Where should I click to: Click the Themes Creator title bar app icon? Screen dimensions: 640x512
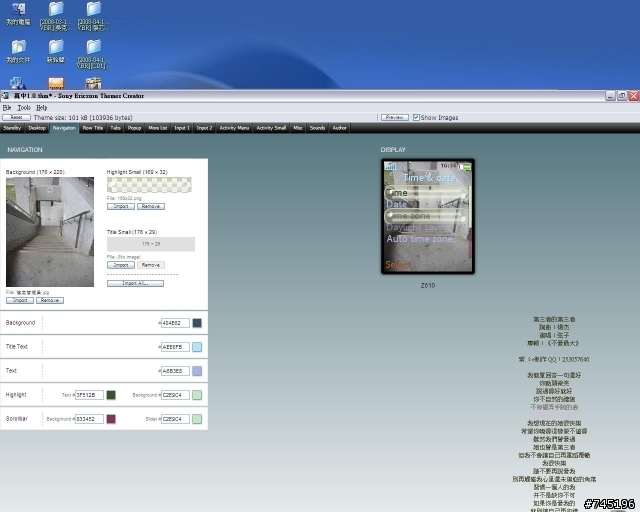point(5,96)
